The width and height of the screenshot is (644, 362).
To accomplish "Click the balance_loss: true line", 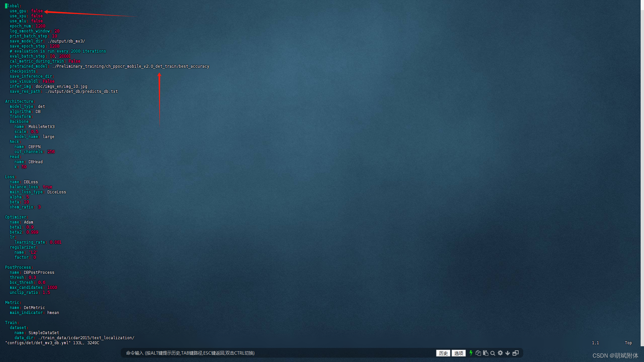I will coord(31,187).
